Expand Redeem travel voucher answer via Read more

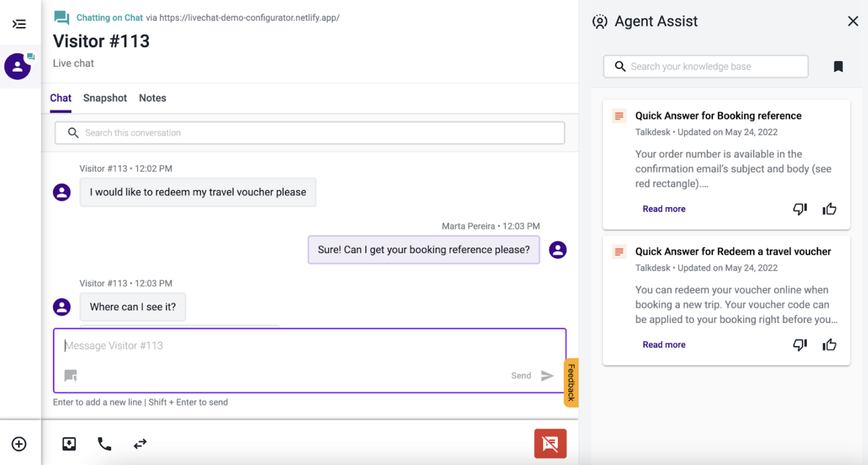tap(664, 344)
